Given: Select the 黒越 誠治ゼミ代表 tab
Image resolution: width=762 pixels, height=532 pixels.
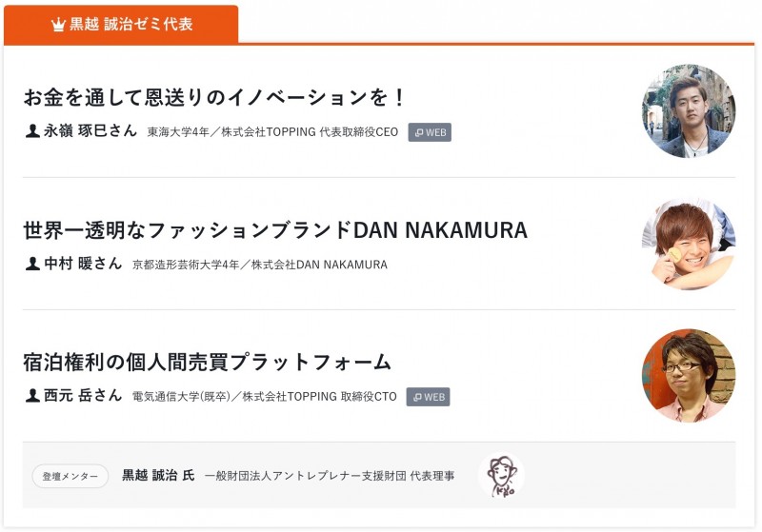Looking at the screenshot, I should (121, 25).
